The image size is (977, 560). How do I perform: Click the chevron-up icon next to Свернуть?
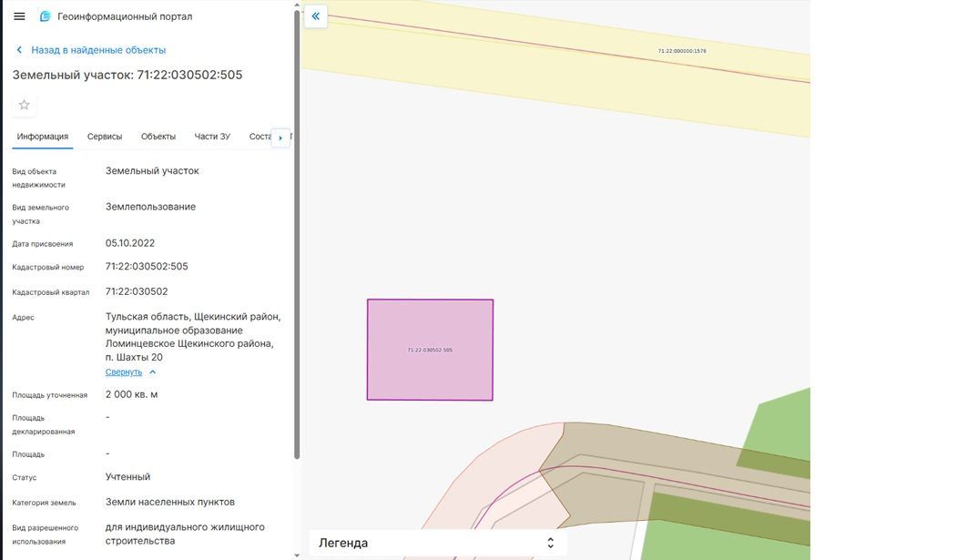click(x=153, y=372)
